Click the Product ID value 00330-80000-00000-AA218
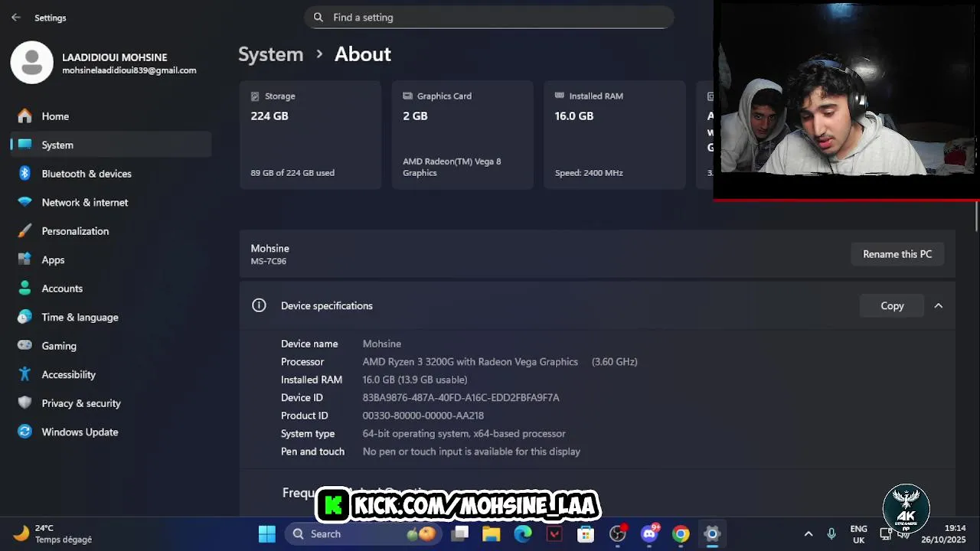Screen dimensions: 980x551 pos(423,416)
